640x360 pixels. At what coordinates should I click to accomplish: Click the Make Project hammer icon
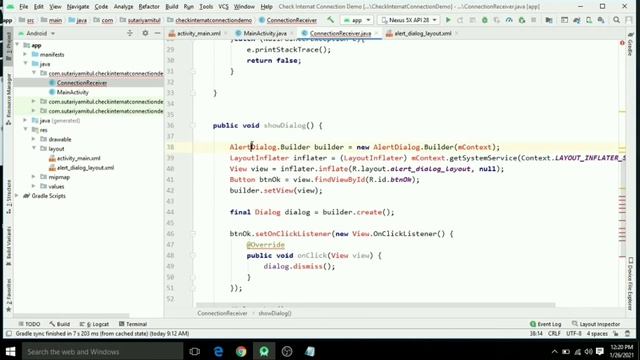pyautogui.click(x=330, y=20)
